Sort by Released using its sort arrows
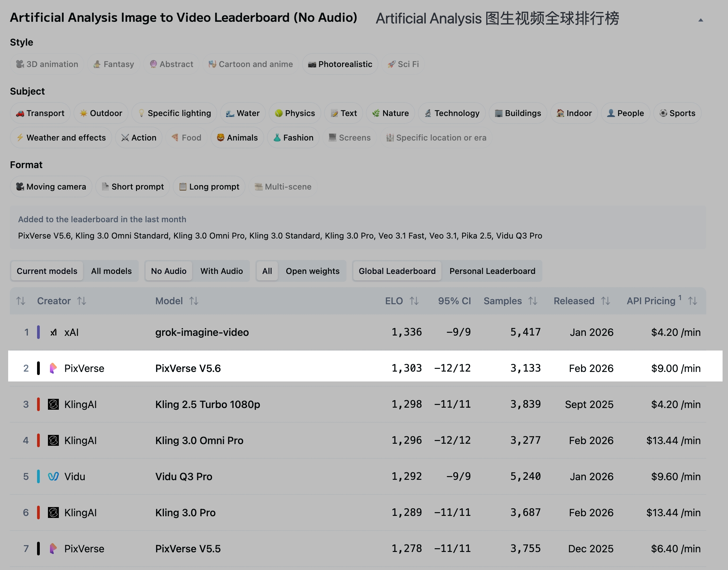 pyautogui.click(x=605, y=301)
